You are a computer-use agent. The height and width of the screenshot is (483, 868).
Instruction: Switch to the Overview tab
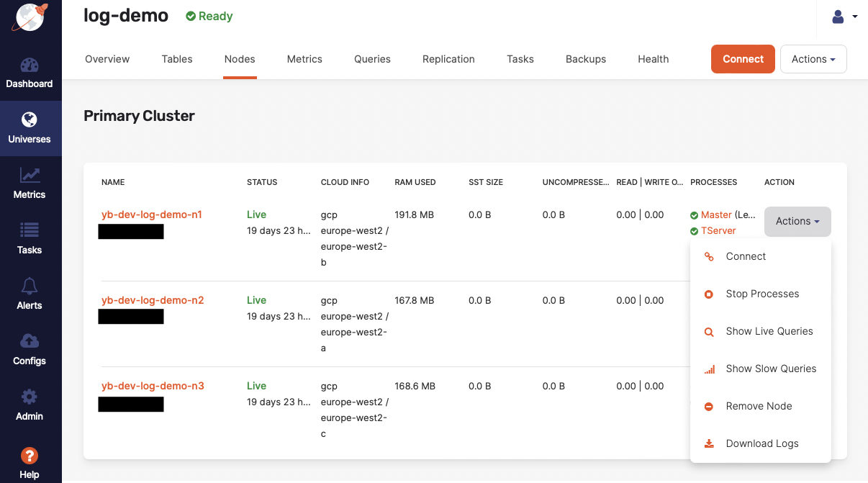pos(107,59)
